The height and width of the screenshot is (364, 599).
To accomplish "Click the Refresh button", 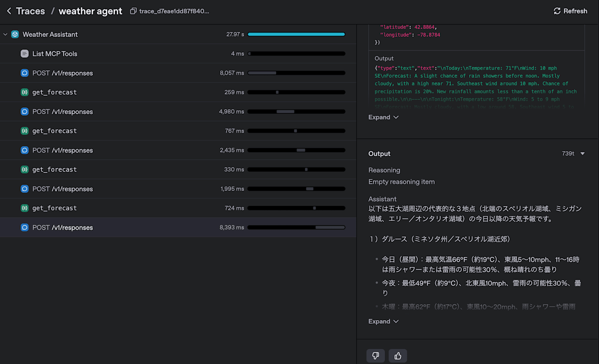I will (x=571, y=11).
